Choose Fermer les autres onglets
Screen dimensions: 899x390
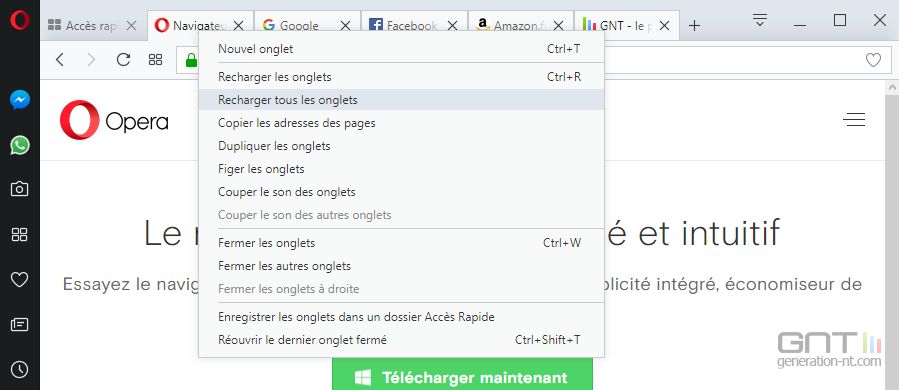click(401, 266)
